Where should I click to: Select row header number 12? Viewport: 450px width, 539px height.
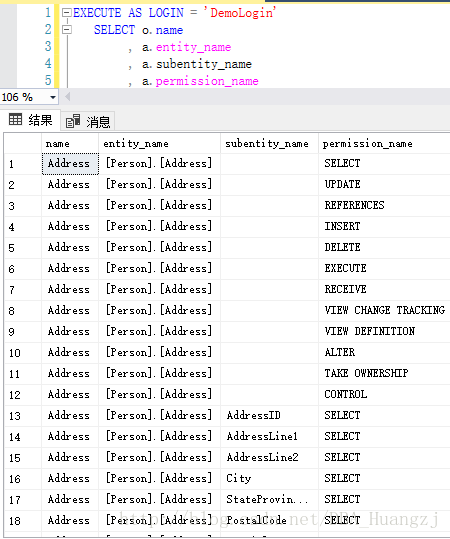[x=23, y=395]
